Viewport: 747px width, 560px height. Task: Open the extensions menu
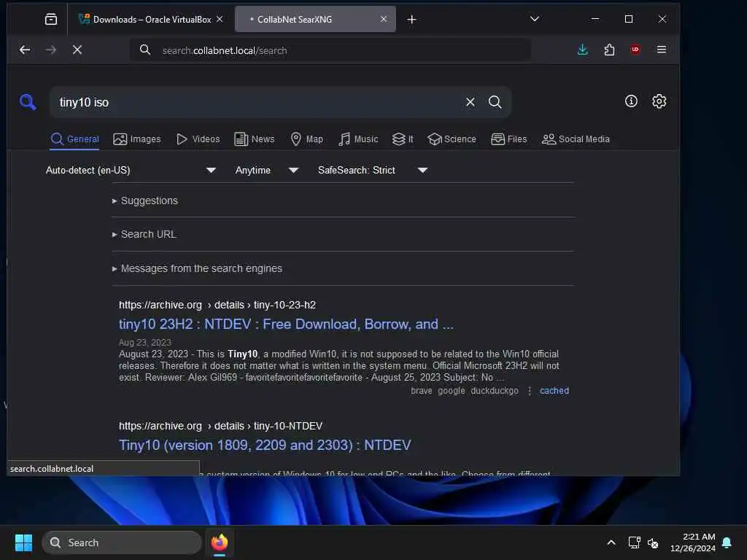click(x=609, y=50)
